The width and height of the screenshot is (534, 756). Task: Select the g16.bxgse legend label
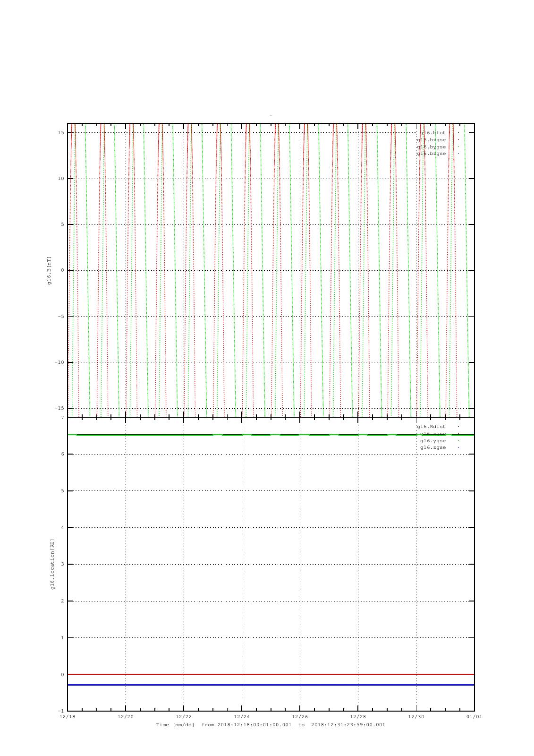click(x=431, y=140)
